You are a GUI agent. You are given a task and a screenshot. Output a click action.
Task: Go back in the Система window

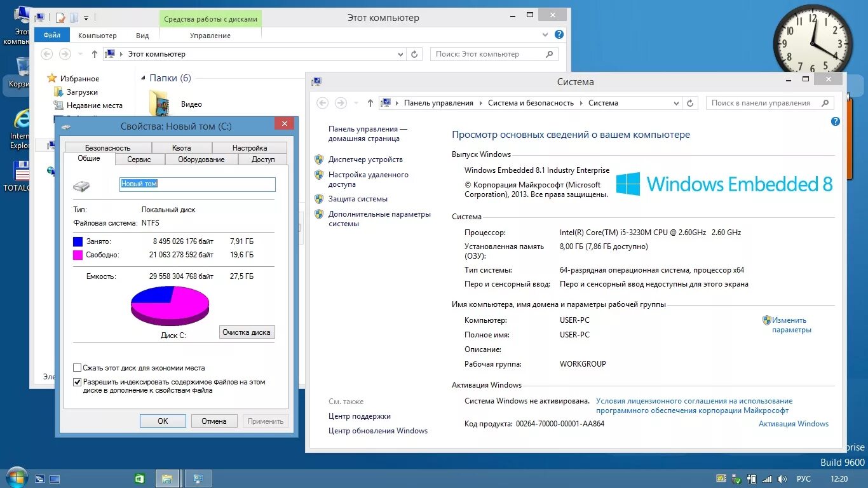(x=322, y=103)
